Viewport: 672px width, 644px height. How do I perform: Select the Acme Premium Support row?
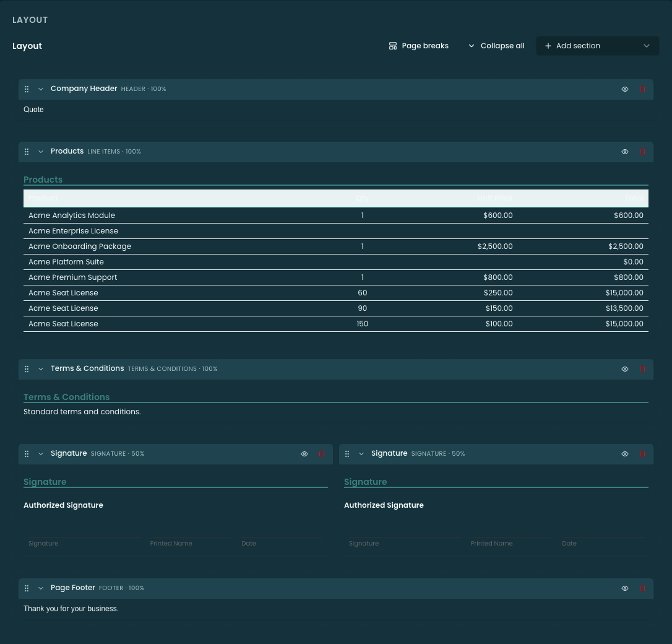335,277
